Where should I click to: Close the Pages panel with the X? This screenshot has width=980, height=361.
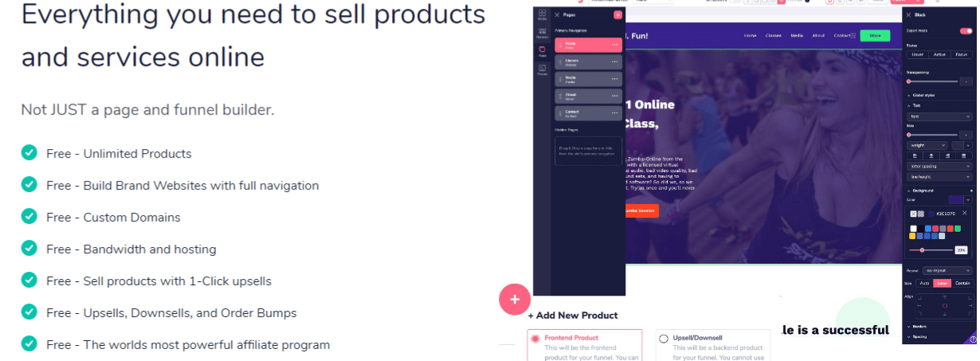click(x=558, y=15)
